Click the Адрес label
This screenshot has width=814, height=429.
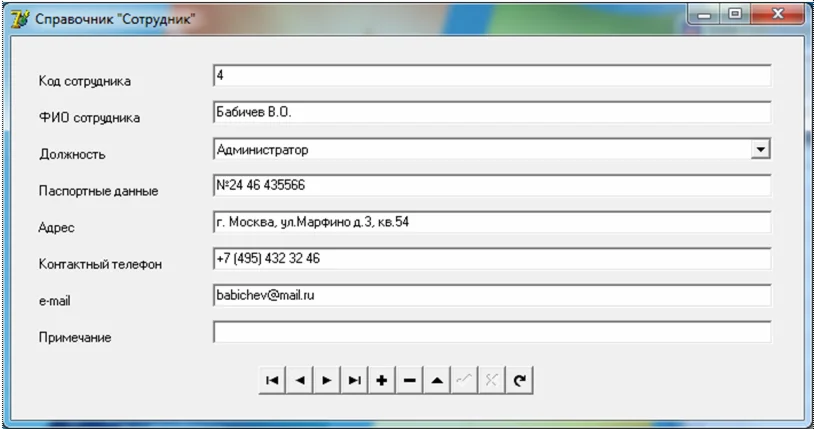pos(56,228)
